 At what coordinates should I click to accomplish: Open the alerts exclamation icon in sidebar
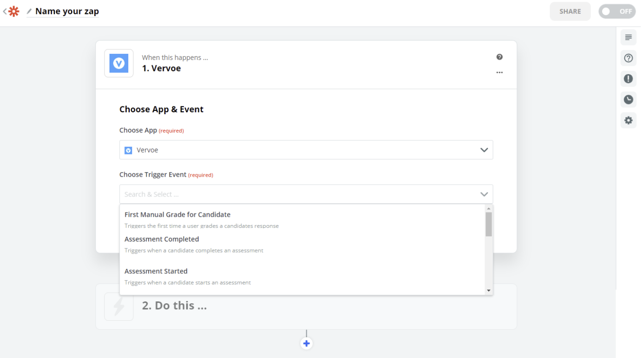point(628,79)
